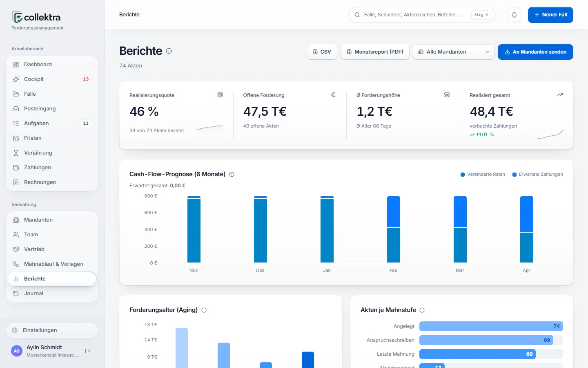The height and width of the screenshot is (368, 588).
Task: Go to the Team page
Action: [52, 235]
